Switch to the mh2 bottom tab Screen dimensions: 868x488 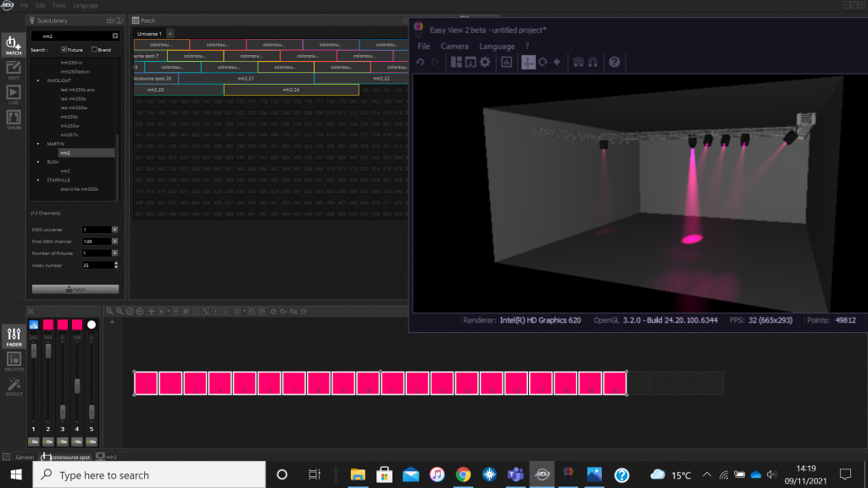107,457
